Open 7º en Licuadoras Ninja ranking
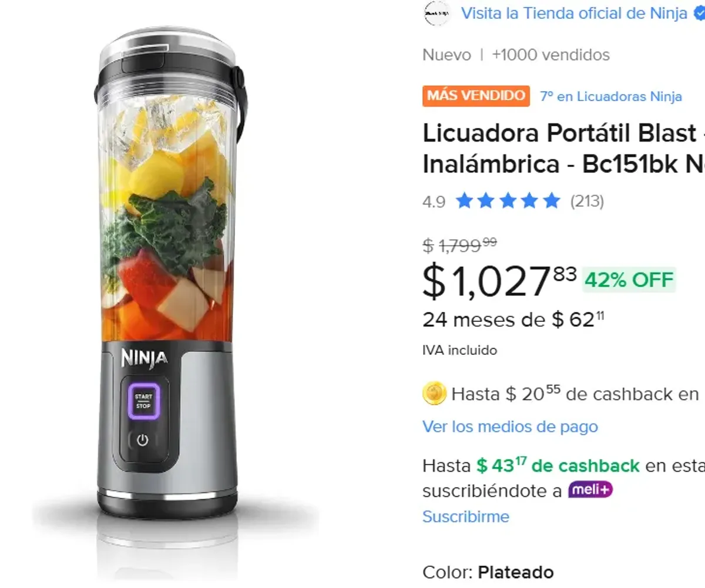Image resolution: width=705 pixels, height=588 pixels. (610, 96)
